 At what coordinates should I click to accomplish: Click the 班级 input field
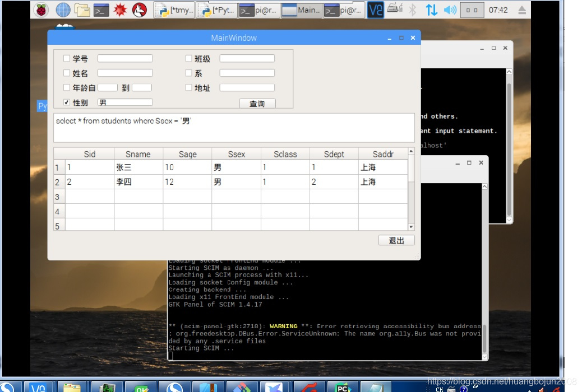click(247, 58)
